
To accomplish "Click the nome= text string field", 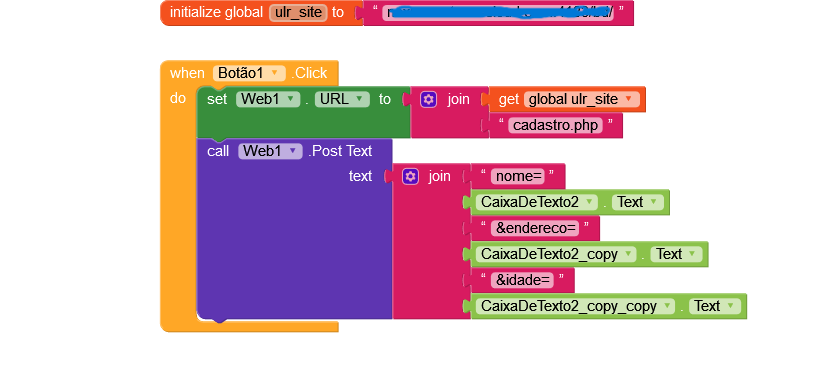I will (x=517, y=176).
